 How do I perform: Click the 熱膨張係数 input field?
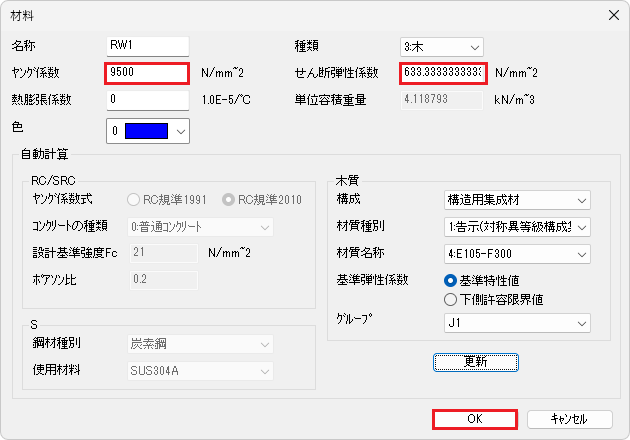tap(147, 99)
